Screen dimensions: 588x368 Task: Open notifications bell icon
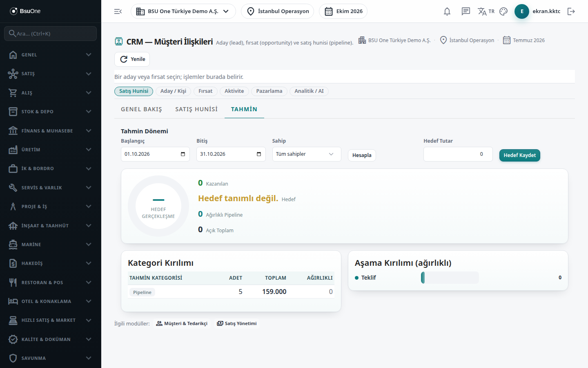click(447, 11)
